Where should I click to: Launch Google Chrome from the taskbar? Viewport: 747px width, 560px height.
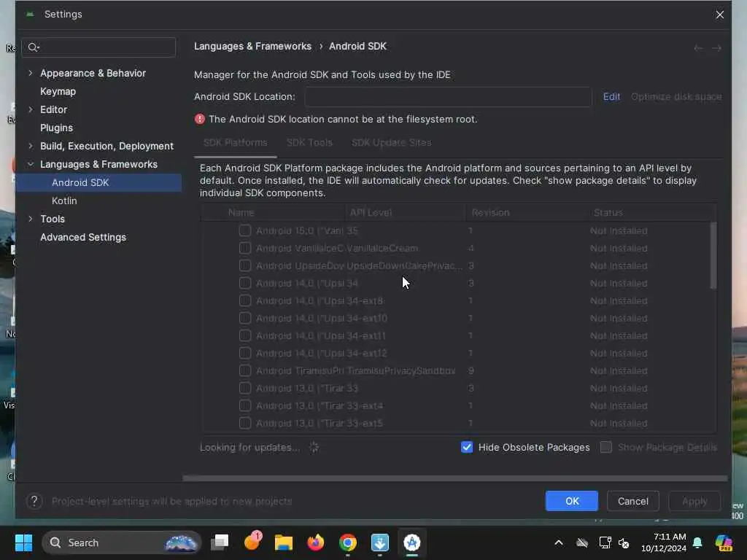click(348, 542)
